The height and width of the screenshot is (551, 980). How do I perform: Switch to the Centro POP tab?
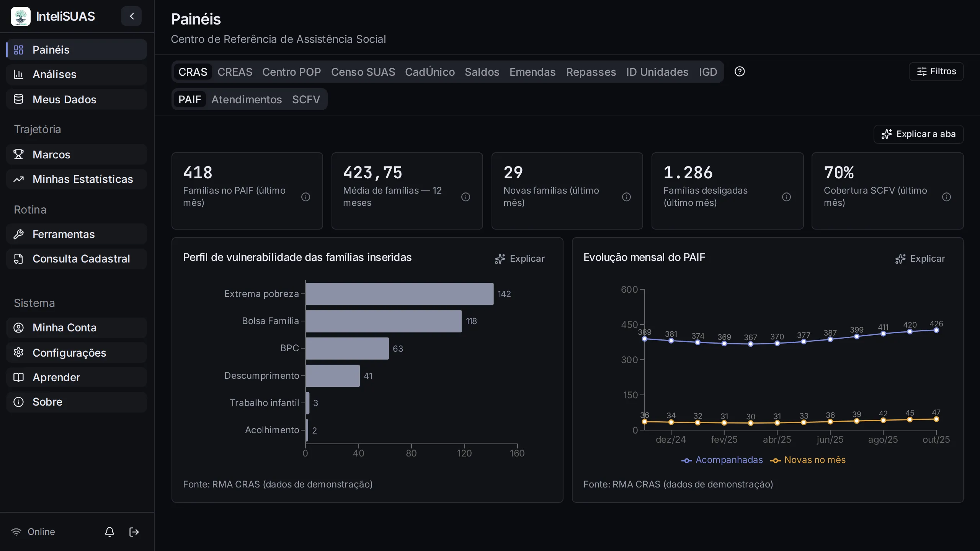[x=291, y=72]
